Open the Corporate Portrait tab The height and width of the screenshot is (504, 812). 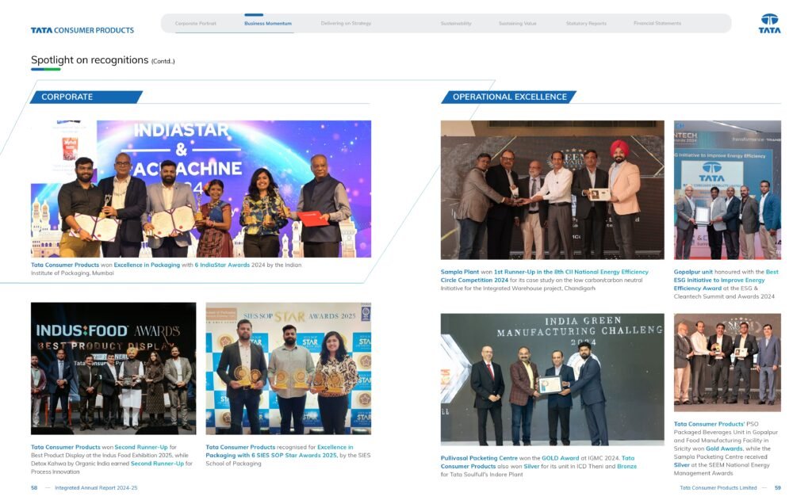tap(196, 23)
